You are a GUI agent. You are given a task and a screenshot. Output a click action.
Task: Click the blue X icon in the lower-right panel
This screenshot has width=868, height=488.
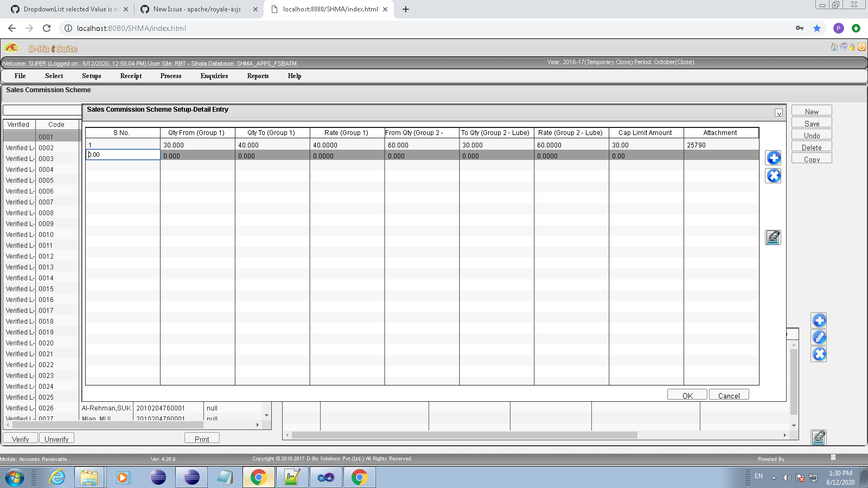point(819,354)
